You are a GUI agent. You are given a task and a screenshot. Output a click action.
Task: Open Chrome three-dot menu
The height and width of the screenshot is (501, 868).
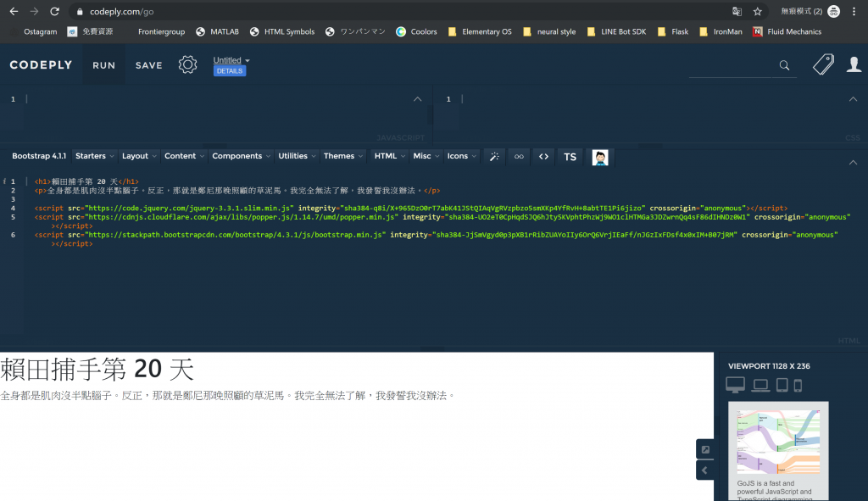pos(854,12)
